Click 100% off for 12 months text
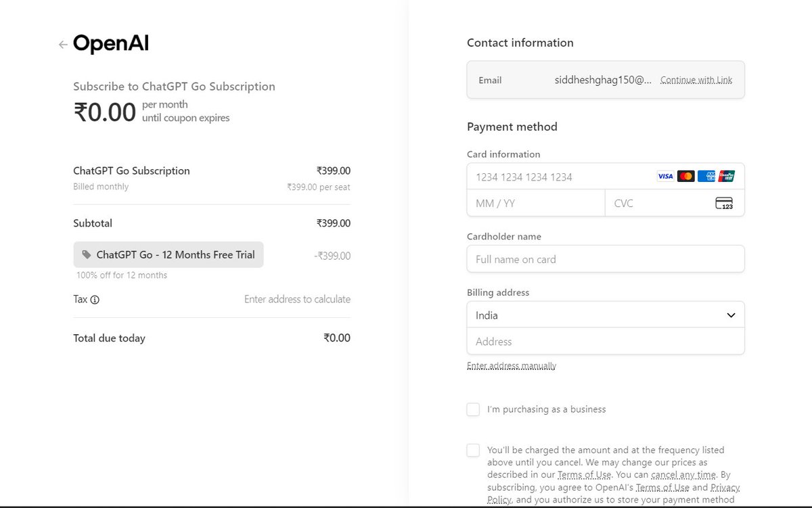Image resolution: width=812 pixels, height=508 pixels. click(122, 275)
